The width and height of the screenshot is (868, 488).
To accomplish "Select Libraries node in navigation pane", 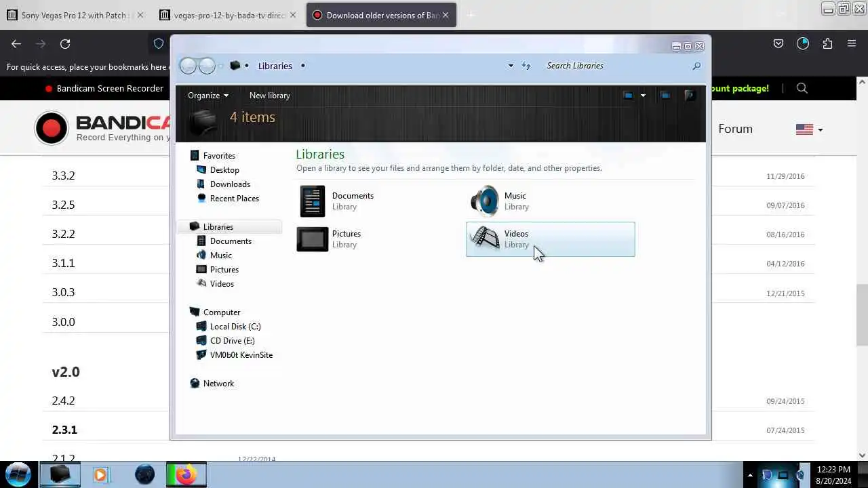I will coord(218,227).
